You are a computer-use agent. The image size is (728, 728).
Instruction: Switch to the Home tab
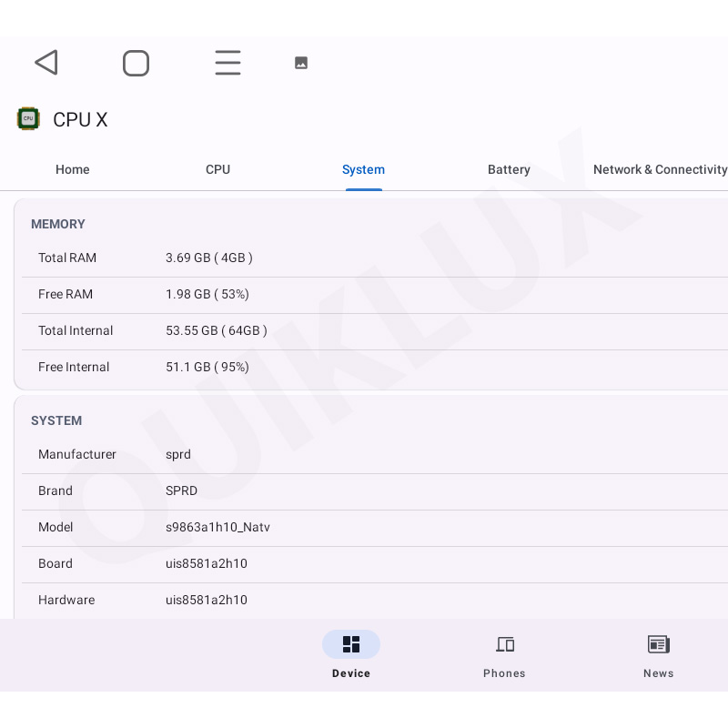click(x=73, y=170)
